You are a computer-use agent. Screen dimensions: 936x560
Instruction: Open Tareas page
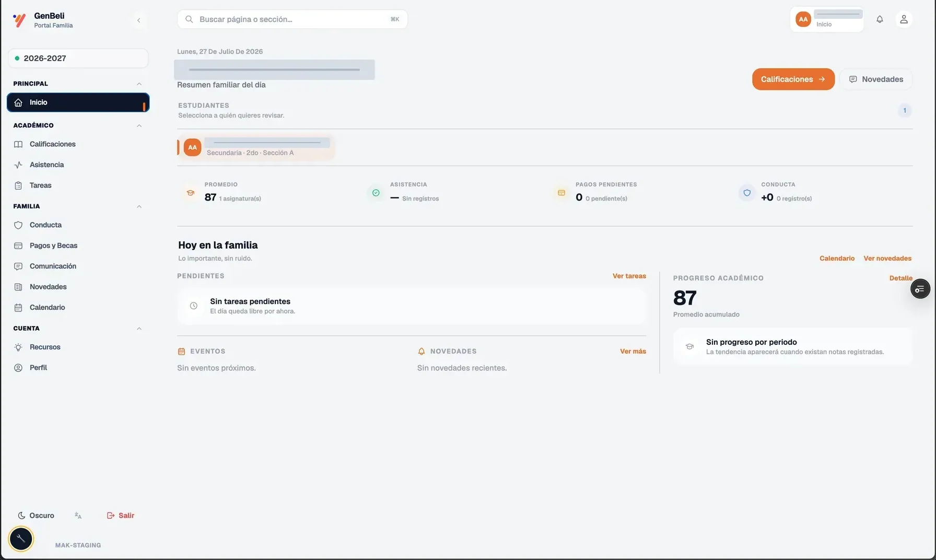(x=78, y=185)
